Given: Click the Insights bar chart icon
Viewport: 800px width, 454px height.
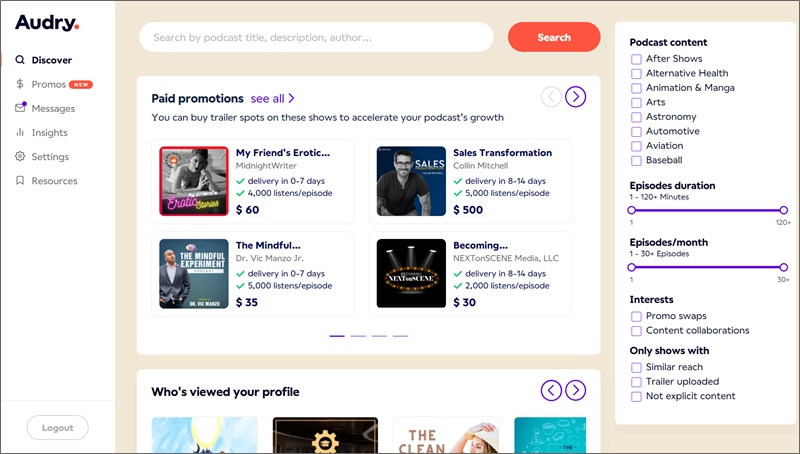Looking at the screenshot, I should click(20, 133).
